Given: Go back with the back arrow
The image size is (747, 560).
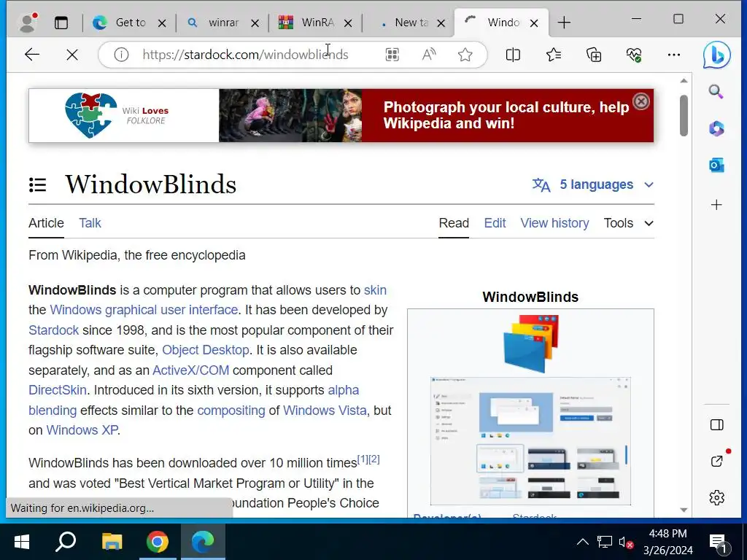Looking at the screenshot, I should pos(32,55).
